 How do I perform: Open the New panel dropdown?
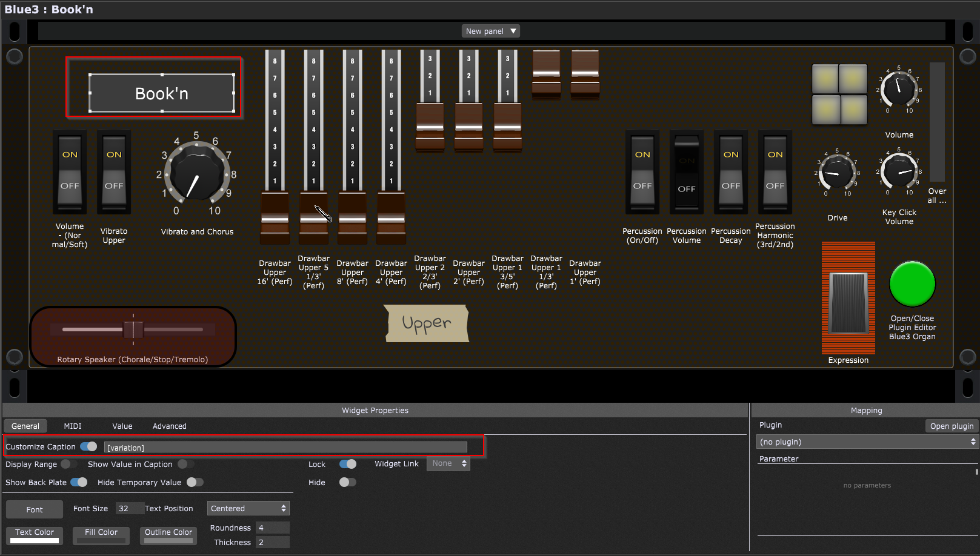[490, 31]
